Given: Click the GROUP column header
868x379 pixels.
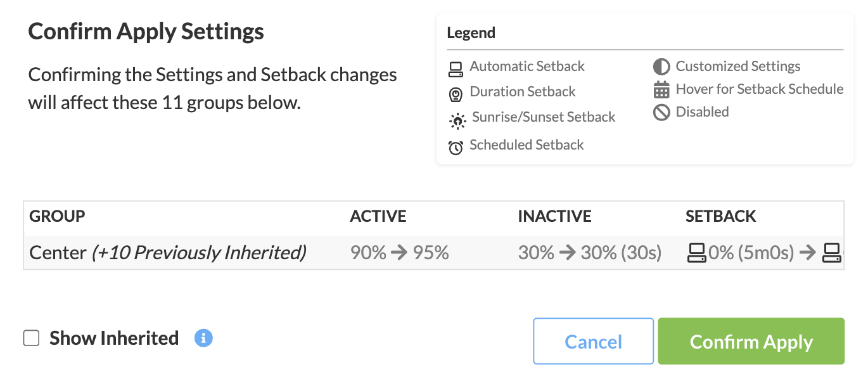Looking at the screenshot, I should click(57, 216).
